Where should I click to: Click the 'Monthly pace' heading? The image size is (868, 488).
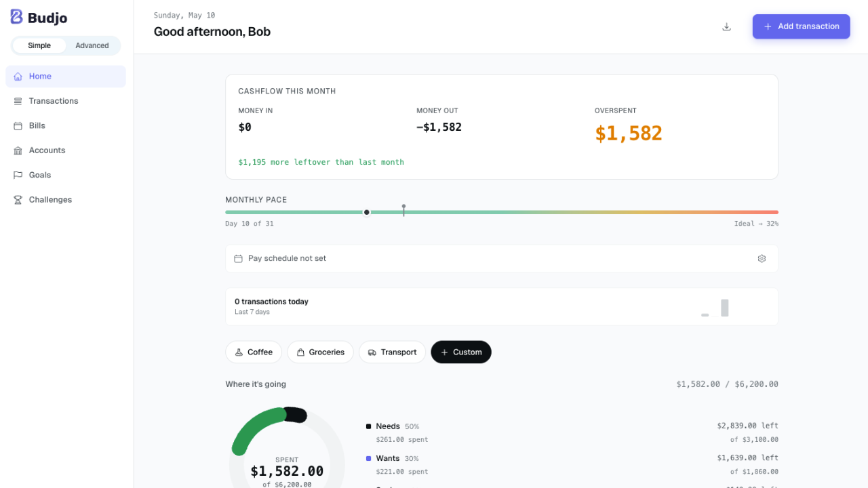(256, 200)
